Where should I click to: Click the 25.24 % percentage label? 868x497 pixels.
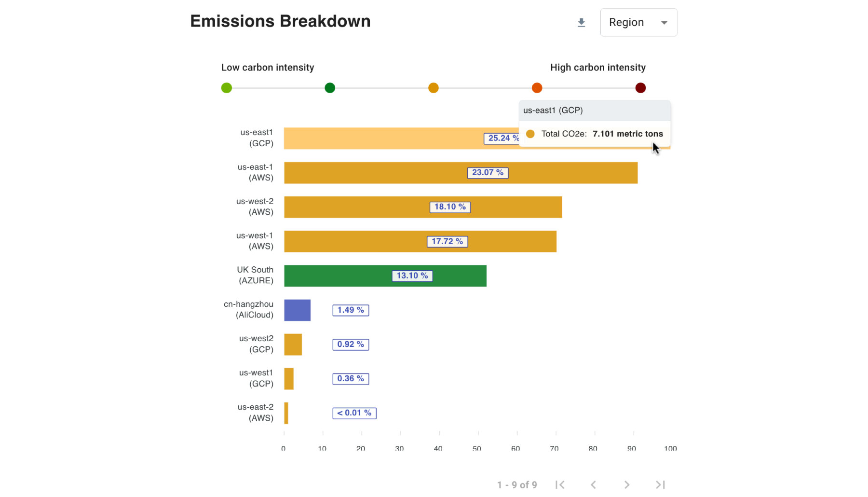502,138
